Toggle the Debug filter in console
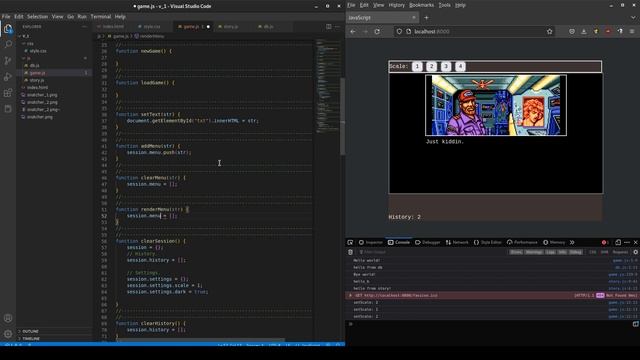640x360 pixels. click(576, 252)
